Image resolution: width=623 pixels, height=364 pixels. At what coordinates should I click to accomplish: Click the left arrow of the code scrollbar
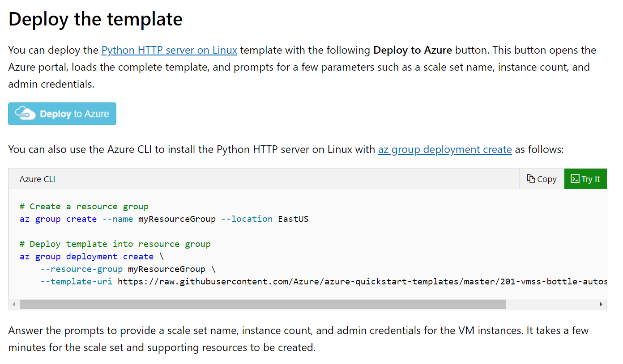click(x=13, y=304)
